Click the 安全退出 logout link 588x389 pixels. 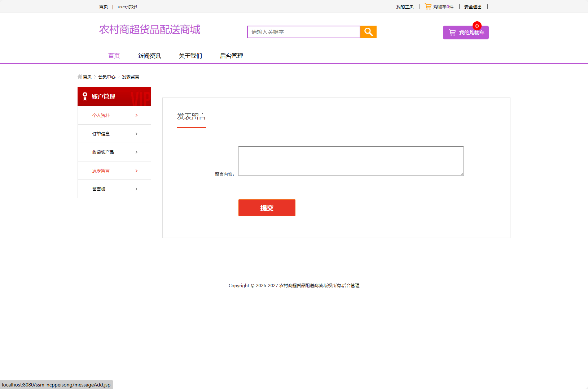[x=473, y=7]
